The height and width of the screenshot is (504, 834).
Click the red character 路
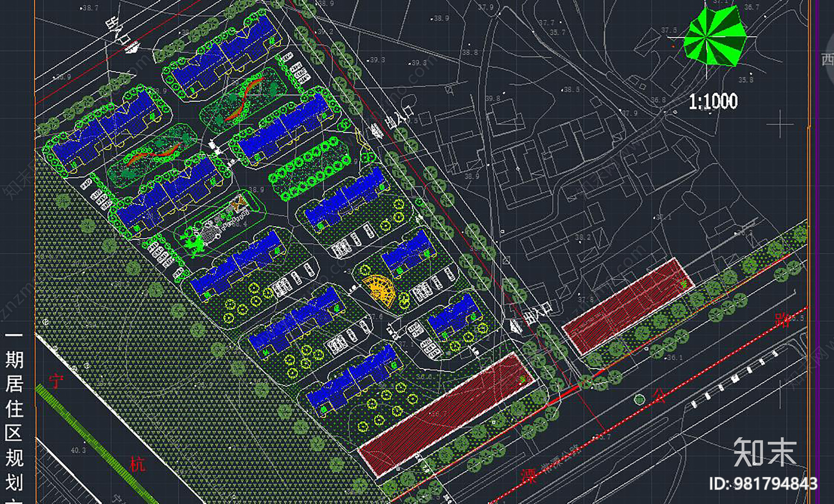tap(782, 319)
